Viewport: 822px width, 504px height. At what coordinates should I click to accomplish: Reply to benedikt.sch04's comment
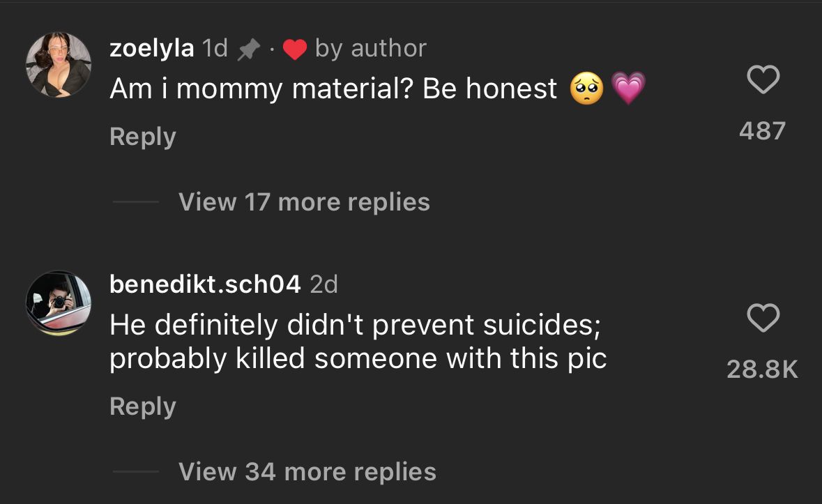(x=142, y=406)
